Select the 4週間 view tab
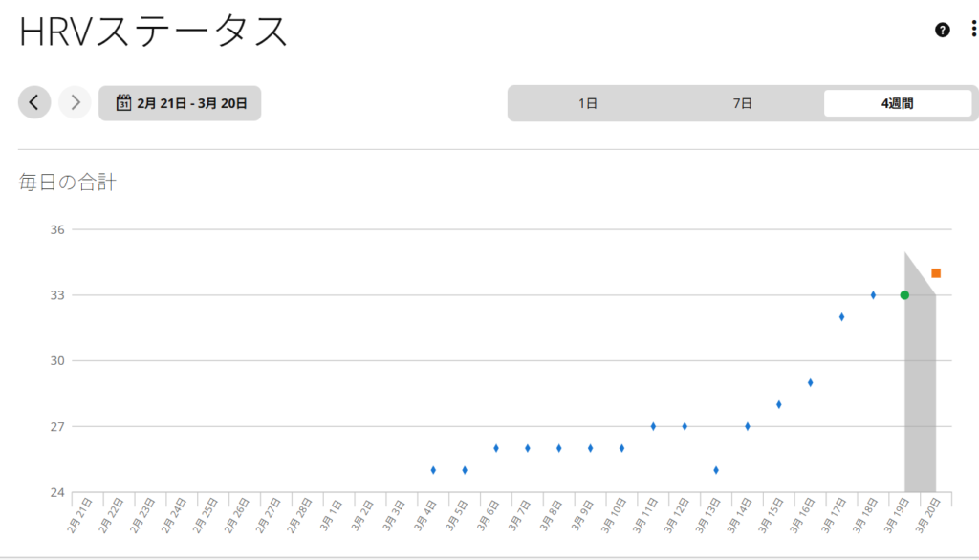The height and width of the screenshot is (560, 979). (x=897, y=103)
